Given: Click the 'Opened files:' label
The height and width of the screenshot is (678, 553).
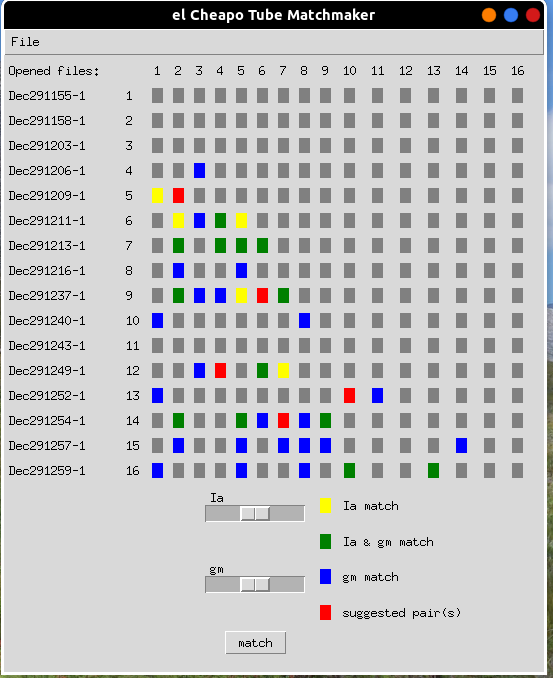Looking at the screenshot, I should coord(54,71).
